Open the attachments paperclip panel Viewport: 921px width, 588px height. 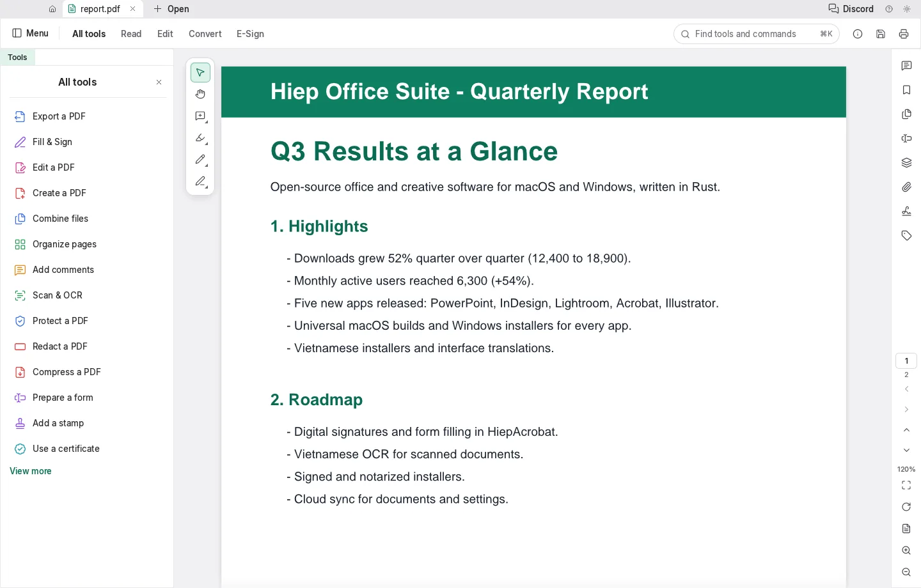point(906,187)
